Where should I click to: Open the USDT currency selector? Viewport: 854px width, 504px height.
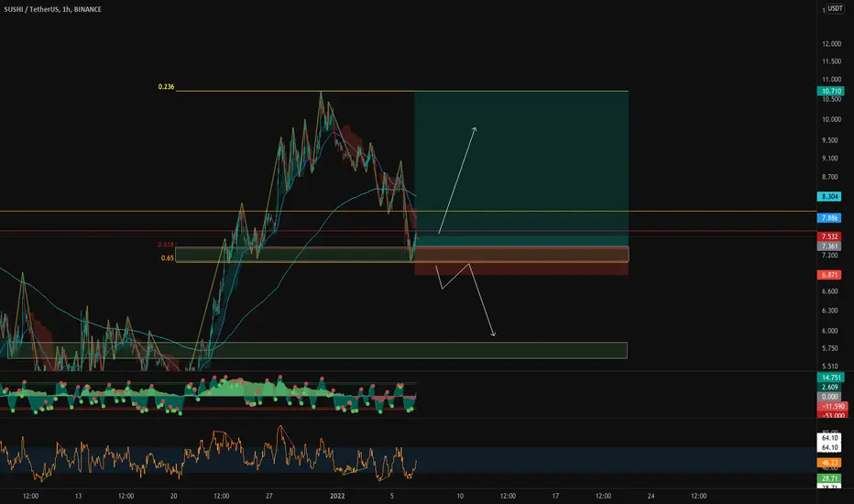836,8
